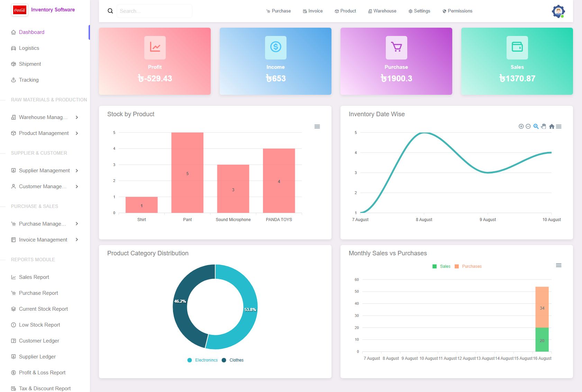Image resolution: width=582 pixels, height=392 pixels.
Task: Open the user avatar profile icon
Action: click(558, 11)
